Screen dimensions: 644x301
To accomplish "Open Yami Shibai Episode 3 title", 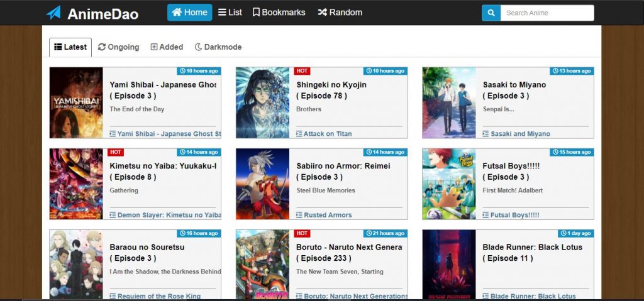I will click(163, 90).
